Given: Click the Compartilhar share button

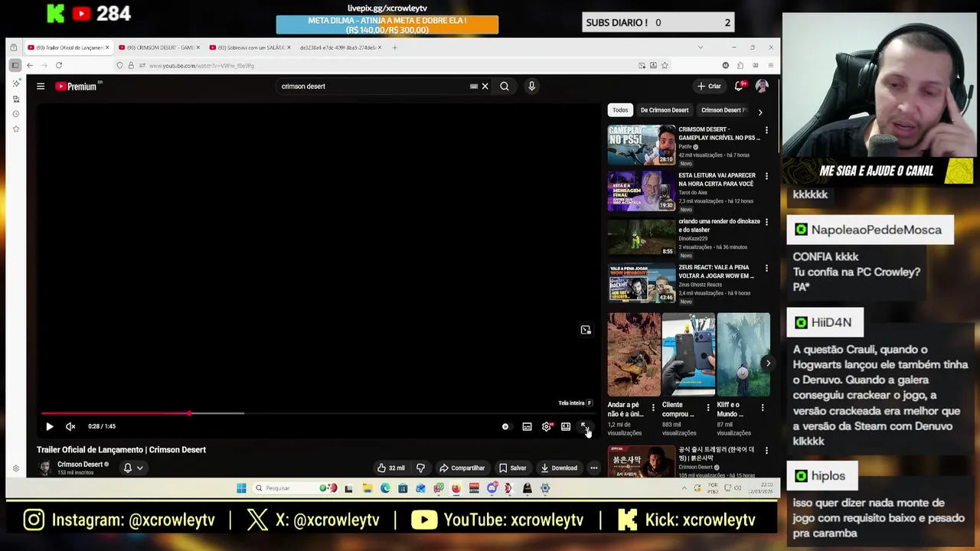Looking at the screenshot, I should (462, 468).
